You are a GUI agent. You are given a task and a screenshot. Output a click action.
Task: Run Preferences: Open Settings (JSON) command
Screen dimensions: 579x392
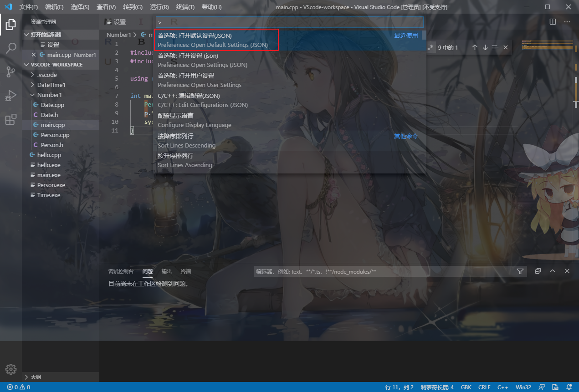[290, 60]
